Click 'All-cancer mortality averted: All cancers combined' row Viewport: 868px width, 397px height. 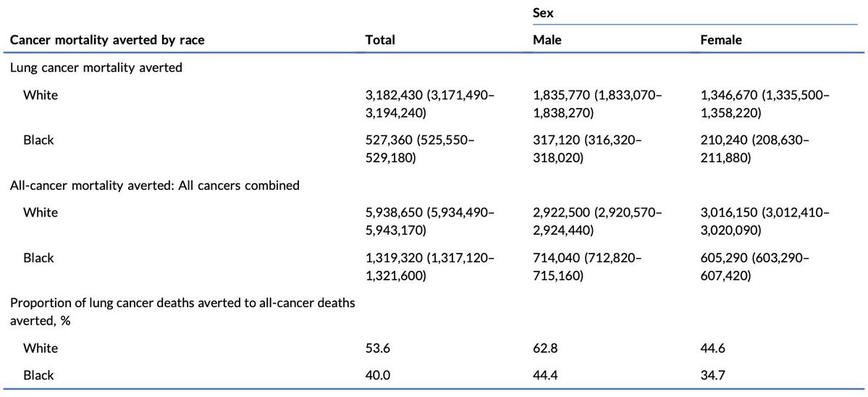[x=154, y=185]
